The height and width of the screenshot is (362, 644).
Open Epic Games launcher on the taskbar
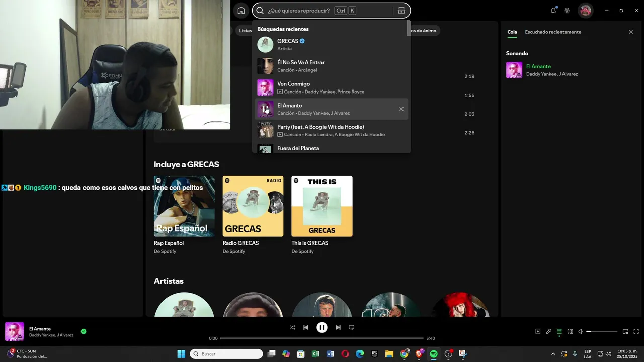pos(374,354)
